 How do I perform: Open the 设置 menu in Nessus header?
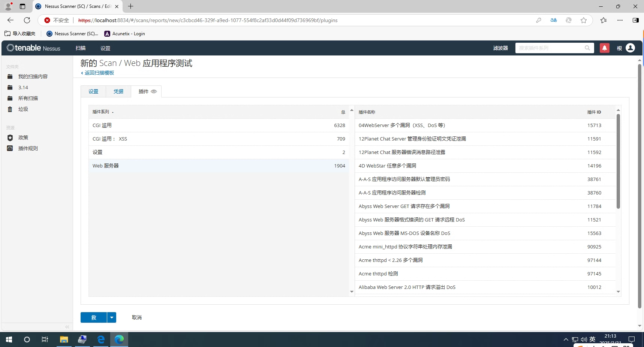(x=105, y=48)
